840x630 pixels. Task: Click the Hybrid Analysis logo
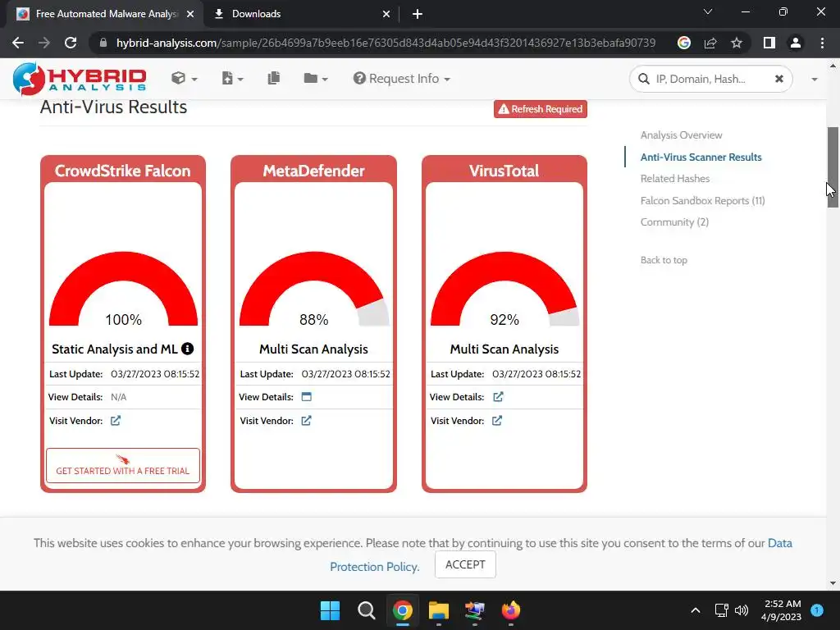tap(80, 79)
